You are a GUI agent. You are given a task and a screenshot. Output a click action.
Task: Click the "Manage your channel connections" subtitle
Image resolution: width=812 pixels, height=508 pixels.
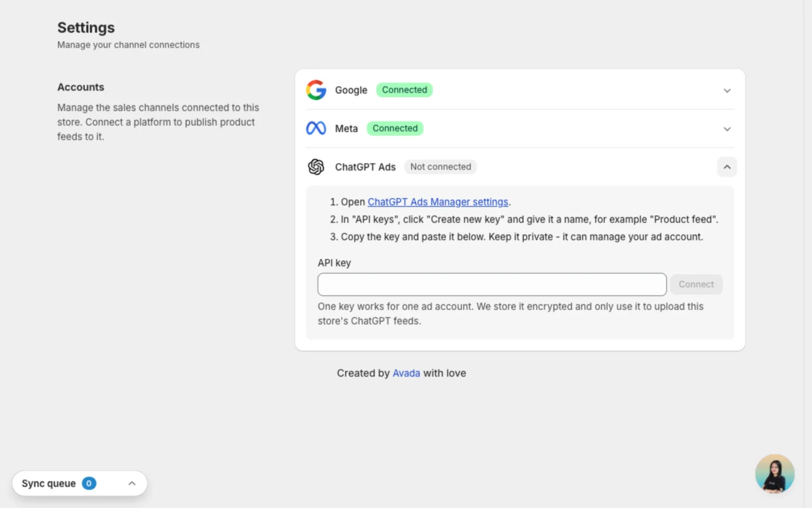129,45
